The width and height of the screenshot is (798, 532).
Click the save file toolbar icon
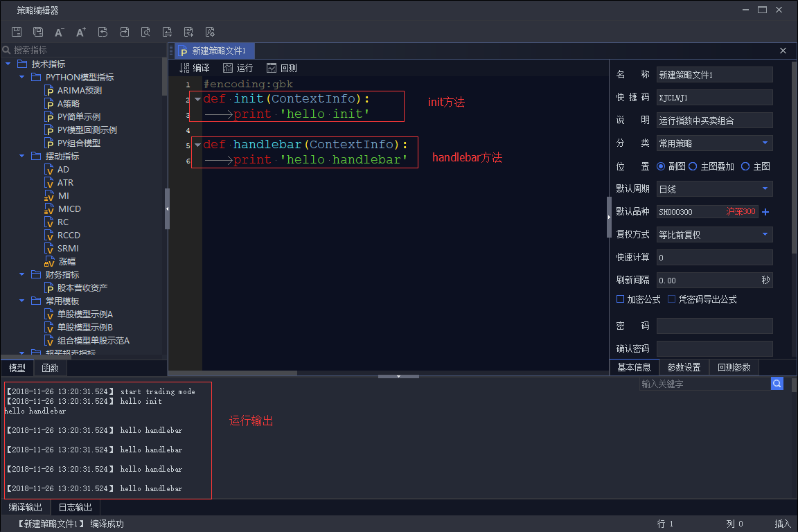(x=17, y=32)
